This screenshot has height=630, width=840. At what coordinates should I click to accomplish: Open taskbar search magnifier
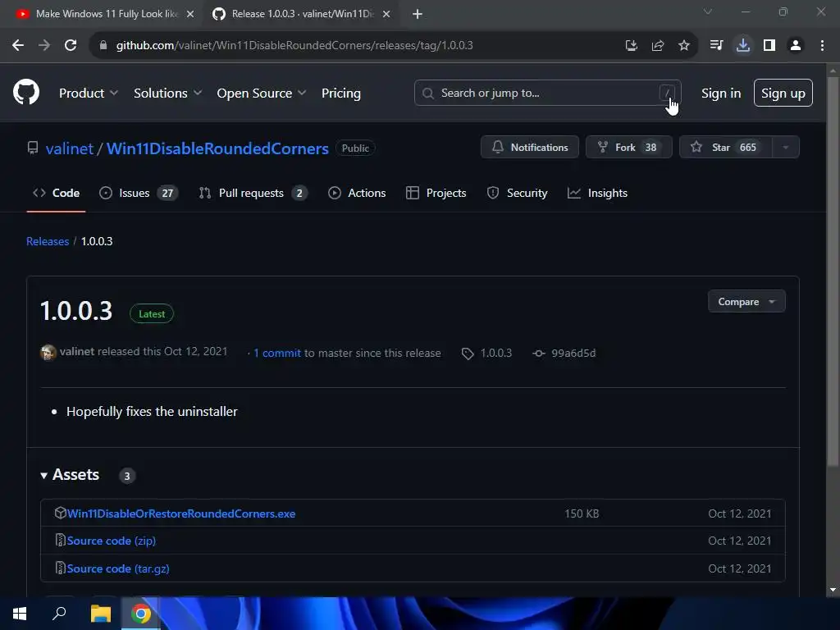tap(59, 613)
